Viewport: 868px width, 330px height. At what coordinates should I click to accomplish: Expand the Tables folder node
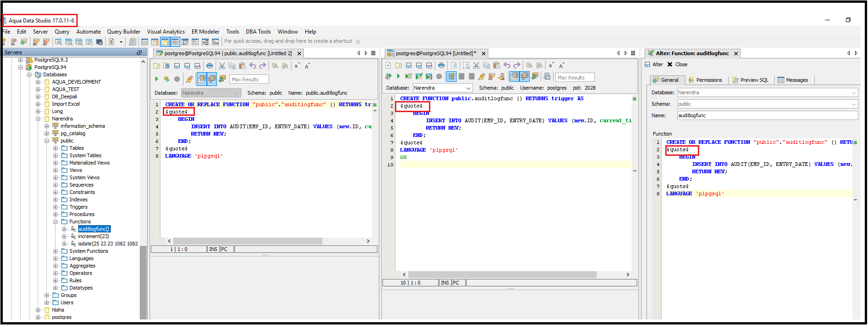point(56,148)
